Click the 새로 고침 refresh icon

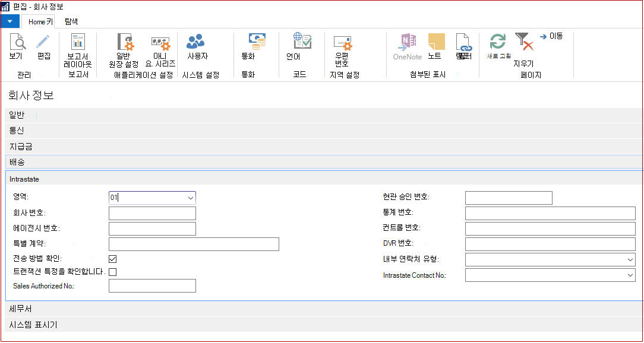498,42
